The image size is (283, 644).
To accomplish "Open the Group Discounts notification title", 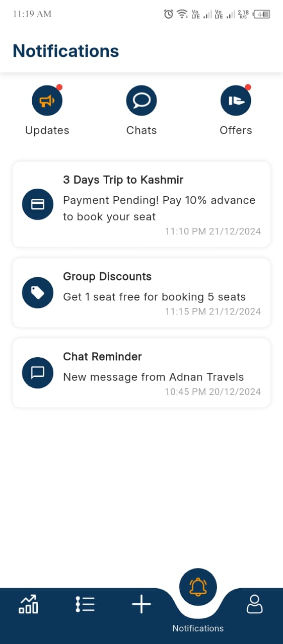I will tap(107, 276).
